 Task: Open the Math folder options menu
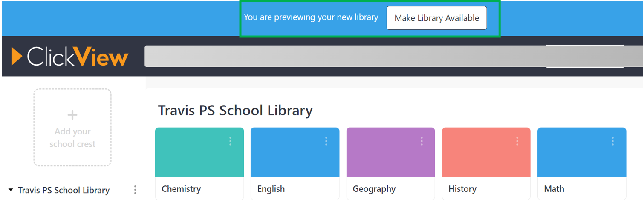[612, 141]
